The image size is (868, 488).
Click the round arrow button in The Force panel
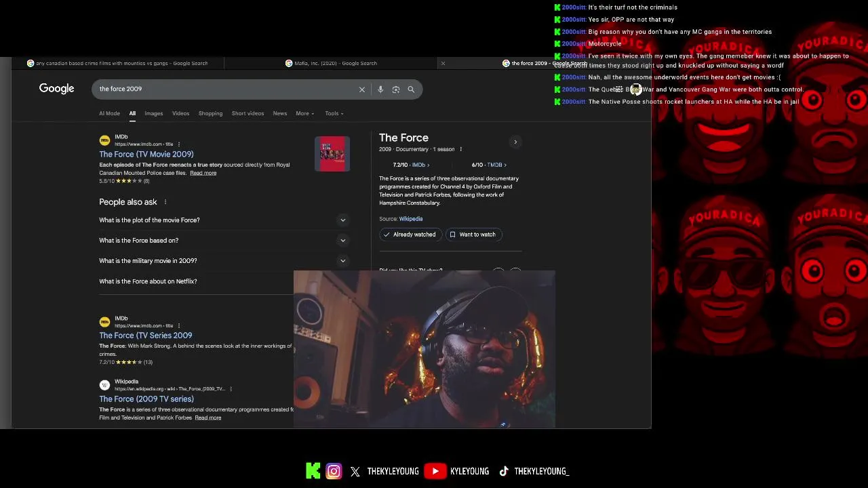(x=515, y=142)
